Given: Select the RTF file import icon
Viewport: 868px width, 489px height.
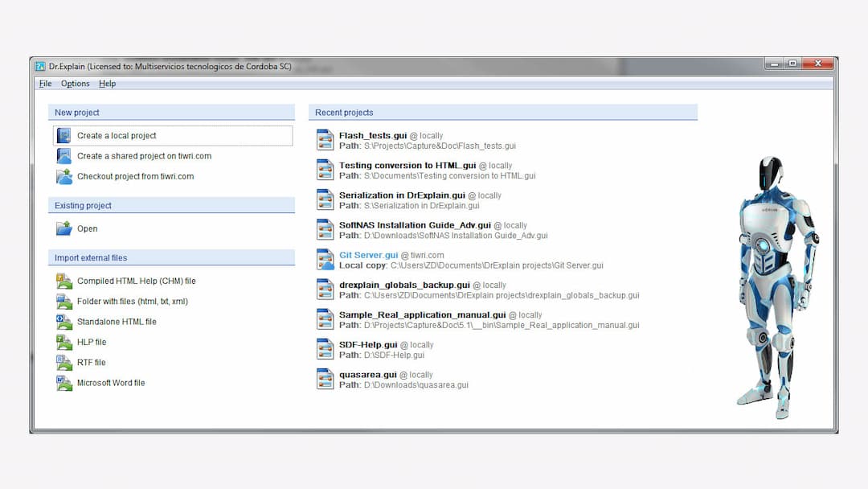Looking at the screenshot, I should (x=64, y=362).
